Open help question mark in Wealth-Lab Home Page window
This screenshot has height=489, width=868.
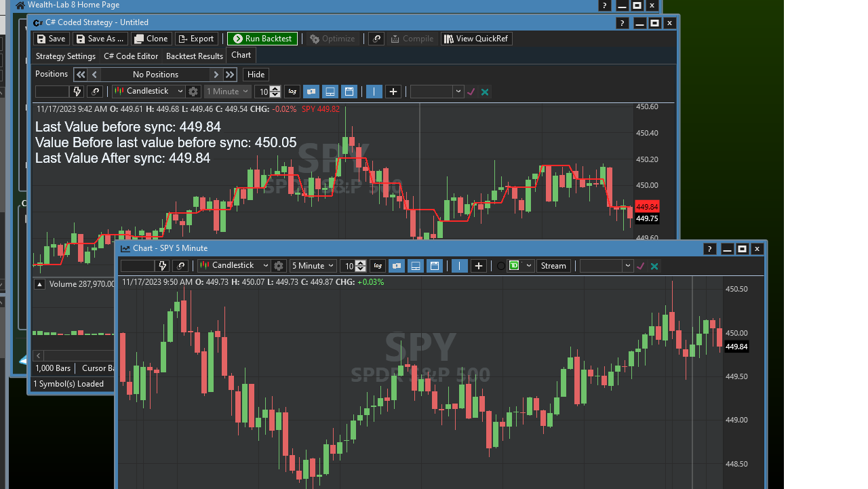click(604, 5)
